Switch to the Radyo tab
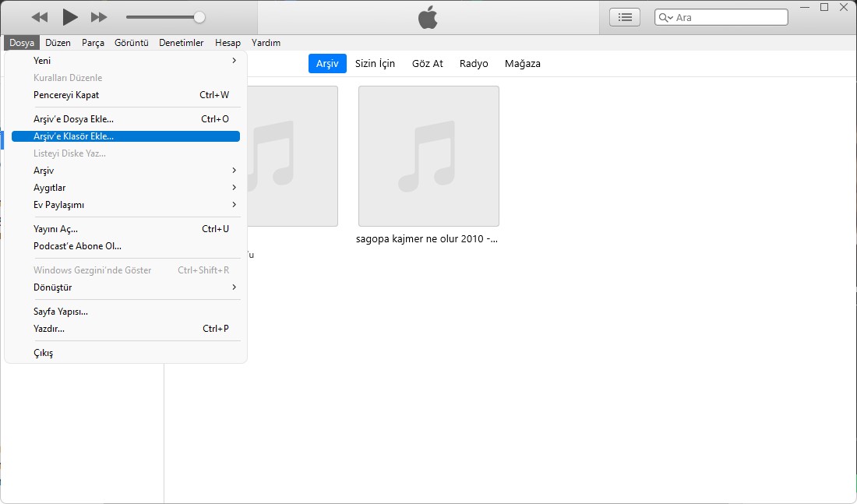 pos(474,64)
